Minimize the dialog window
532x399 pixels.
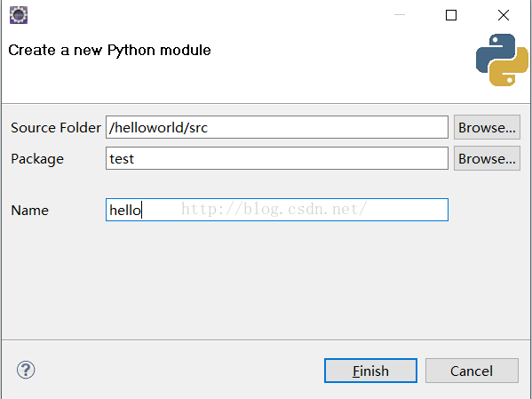(x=400, y=15)
